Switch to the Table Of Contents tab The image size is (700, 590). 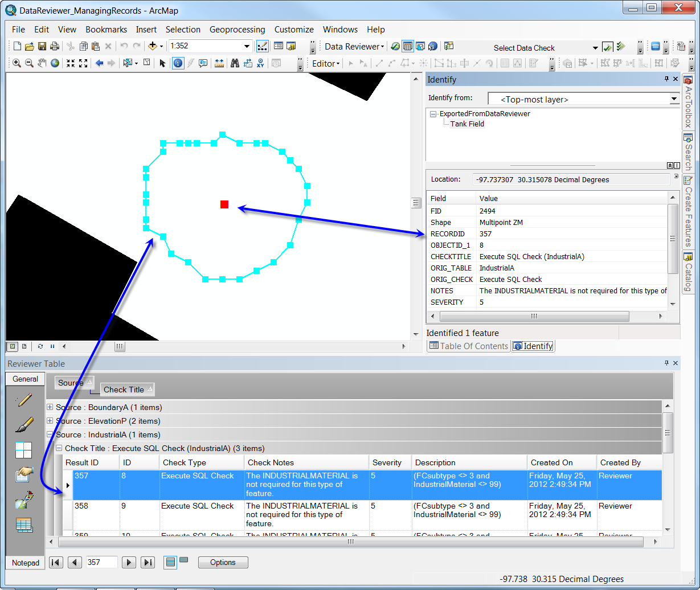click(469, 346)
